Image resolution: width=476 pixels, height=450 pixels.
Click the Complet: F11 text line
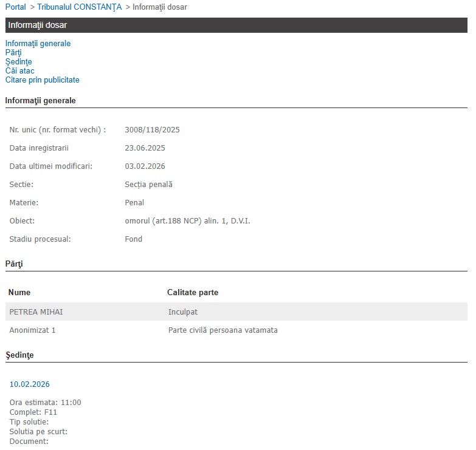[x=33, y=412]
